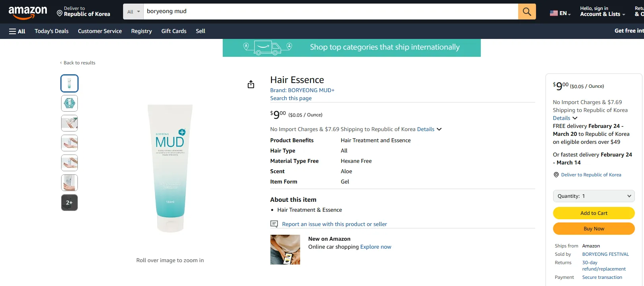This screenshot has width=644, height=286.
Task: Open the Quantity dropdown
Action: click(x=594, y=196)
